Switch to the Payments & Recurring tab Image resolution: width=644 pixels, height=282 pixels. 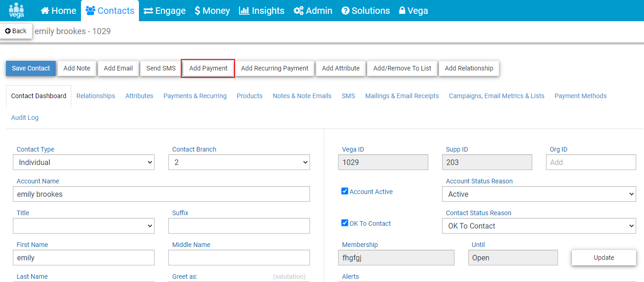(x=195, y=96)
